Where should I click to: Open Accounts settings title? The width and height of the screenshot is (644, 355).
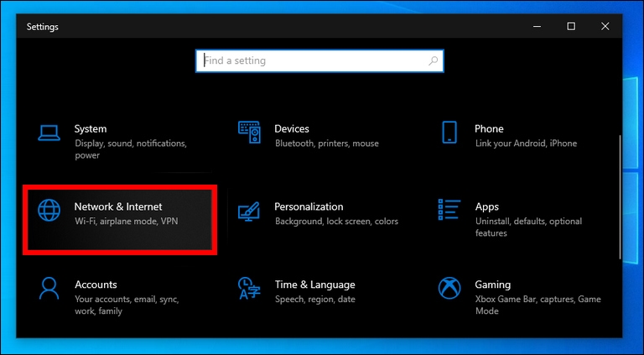pyautogui.click(x=96, y=285)
